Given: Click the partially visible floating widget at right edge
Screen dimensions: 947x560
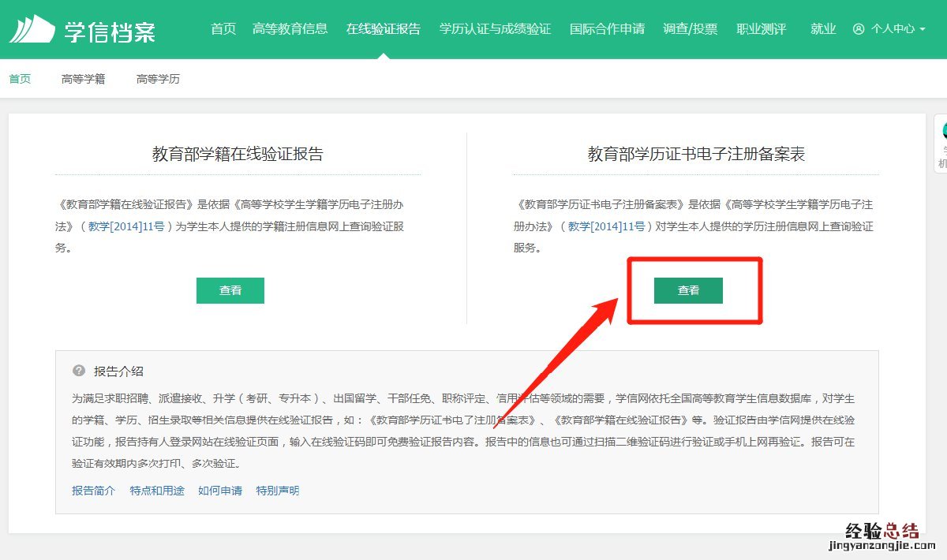Looking at the screenshot, I should tap(941, 144).
